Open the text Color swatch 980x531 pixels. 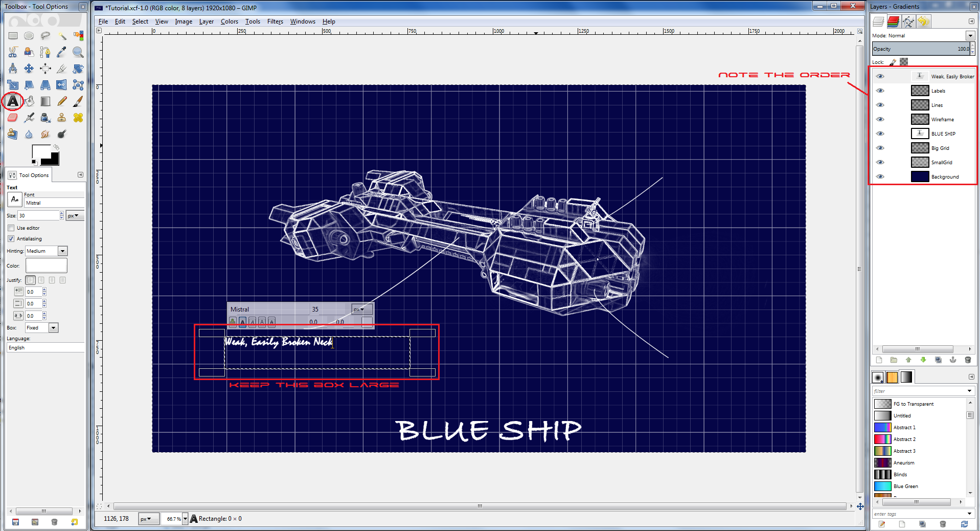coord(47,265)
